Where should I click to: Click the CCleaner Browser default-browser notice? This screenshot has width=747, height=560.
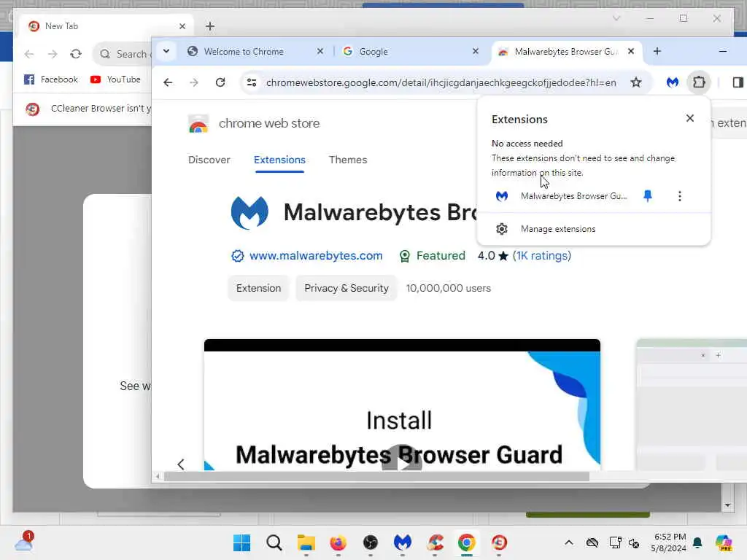click(x=90, y=109)
